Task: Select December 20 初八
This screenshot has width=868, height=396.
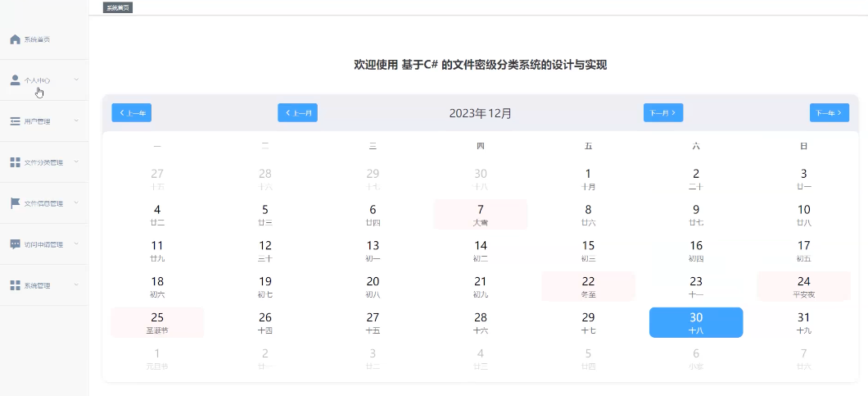Action: coord(373,286)
